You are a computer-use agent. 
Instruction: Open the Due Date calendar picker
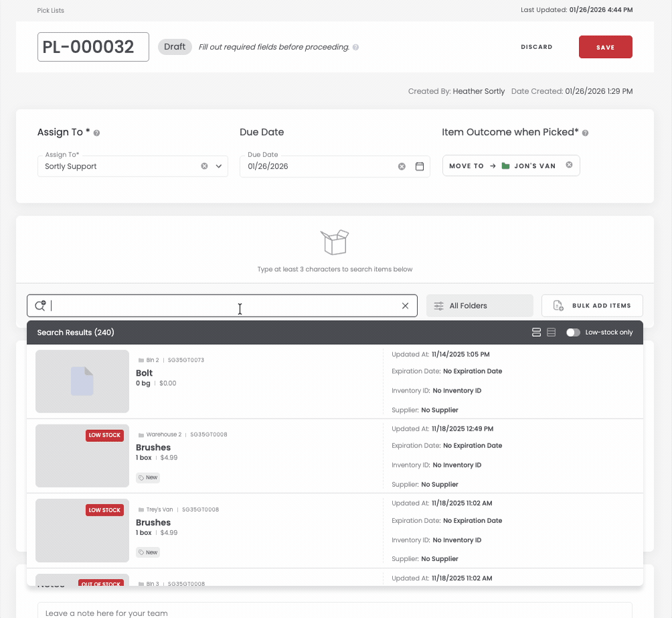pyautogui.click(x=420, y=166)
